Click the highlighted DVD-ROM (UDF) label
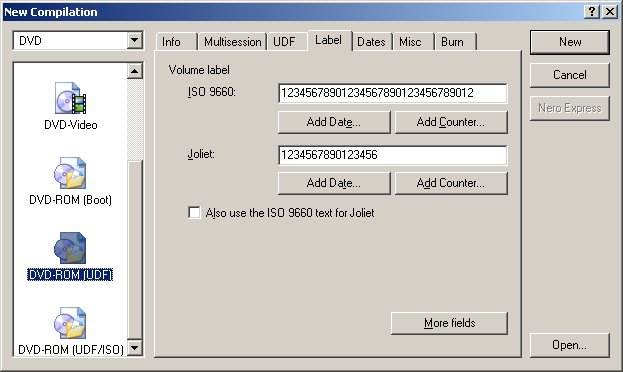The width and height of the screenshot is (623, 372). (x=70, y=275)
